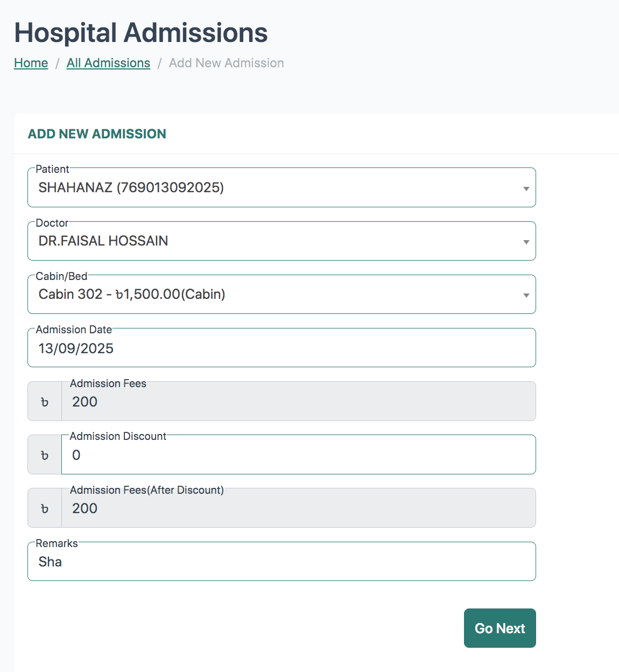Screen dimensions: 619x672
Task: Expand the Cabin/Bed dropdown arrow
Action: pos(526,295)
